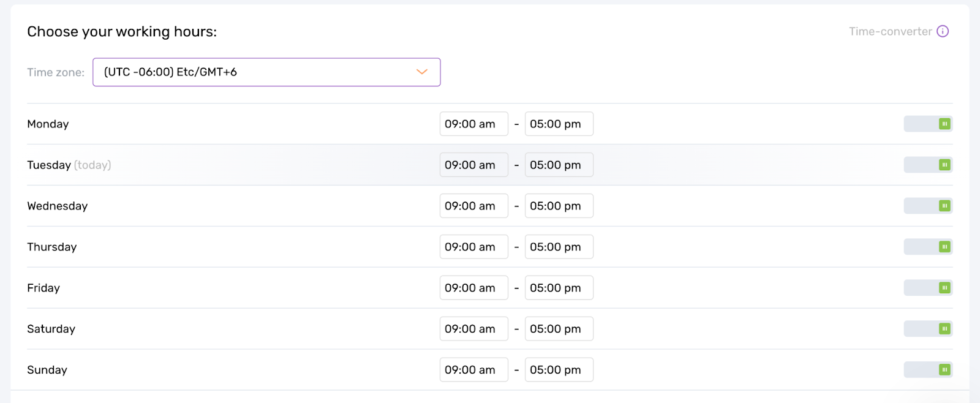Click the Time-converter info icon

(x=943, y=31)
